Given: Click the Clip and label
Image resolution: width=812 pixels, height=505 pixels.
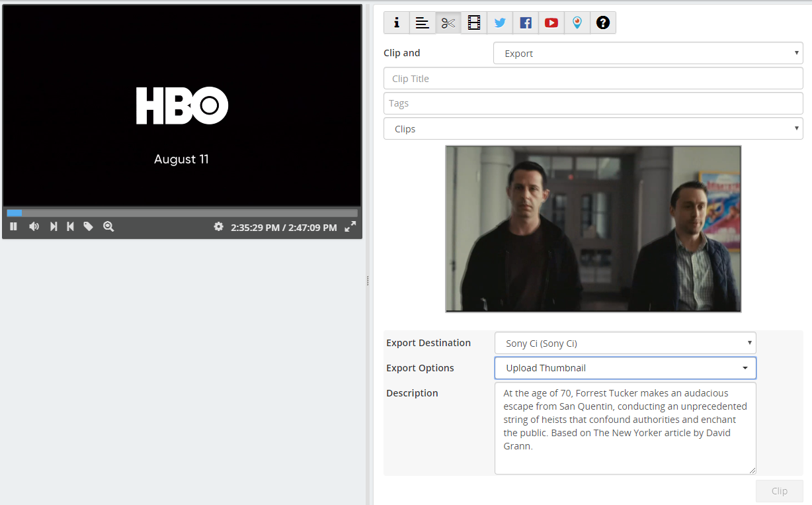Looking at the screenshot, I should coord(402,53).
